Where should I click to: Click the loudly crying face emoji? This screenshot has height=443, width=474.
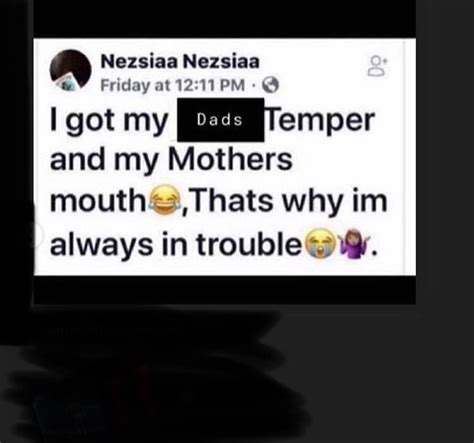tap(321, 244)
